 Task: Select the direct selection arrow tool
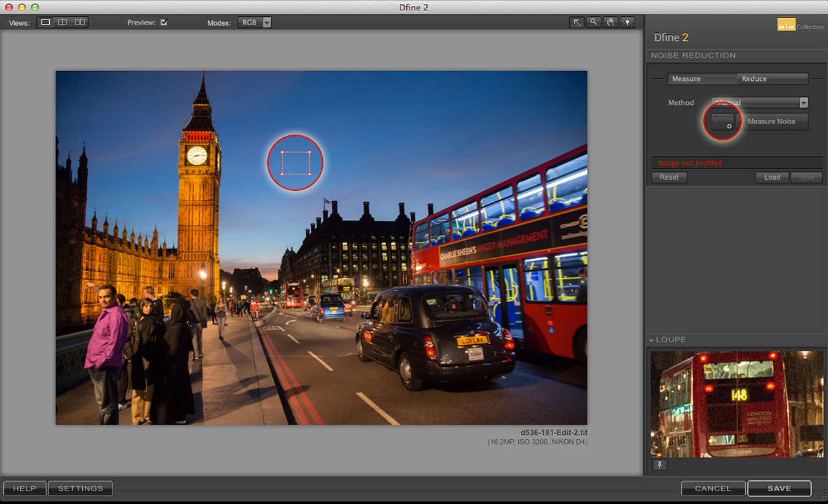tap(576, 22)
